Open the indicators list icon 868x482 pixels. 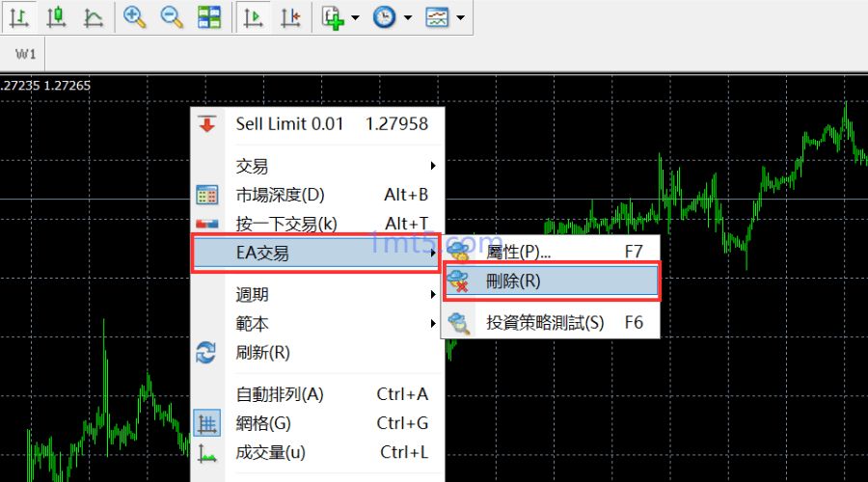coord(333,17)
